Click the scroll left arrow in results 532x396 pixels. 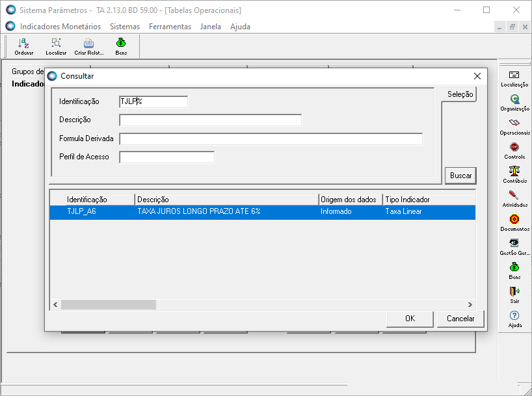click(55, 304)
